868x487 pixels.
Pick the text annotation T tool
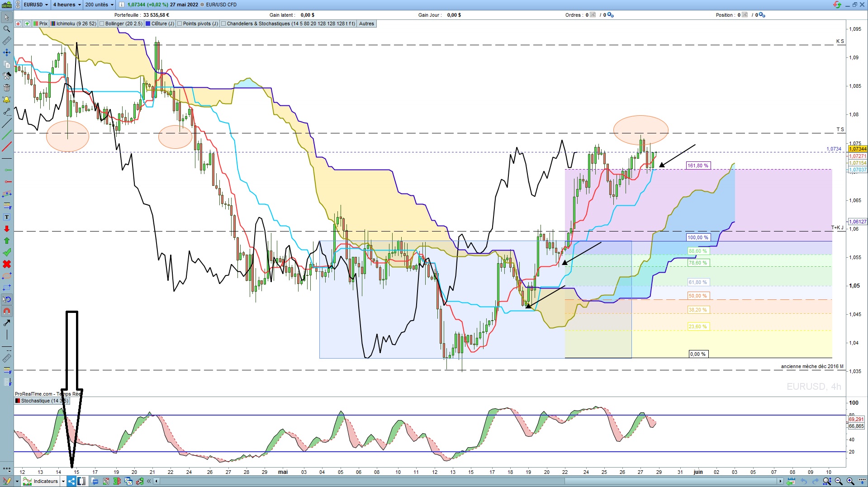pyautogui.click(x=7, y=217)
